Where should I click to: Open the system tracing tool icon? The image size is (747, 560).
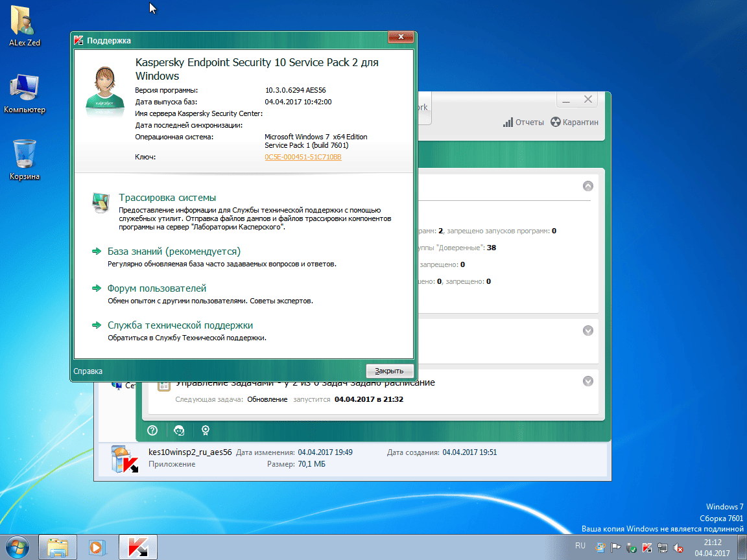(x=101, y=202)
